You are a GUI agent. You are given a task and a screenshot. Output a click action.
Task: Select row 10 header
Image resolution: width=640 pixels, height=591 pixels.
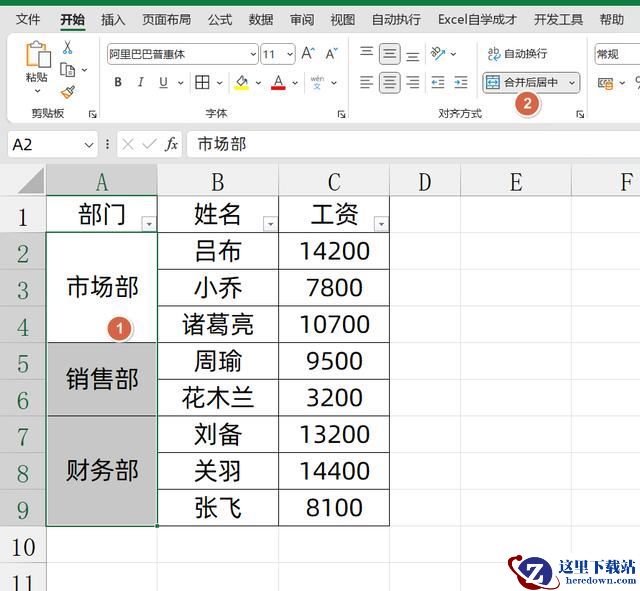23,547
